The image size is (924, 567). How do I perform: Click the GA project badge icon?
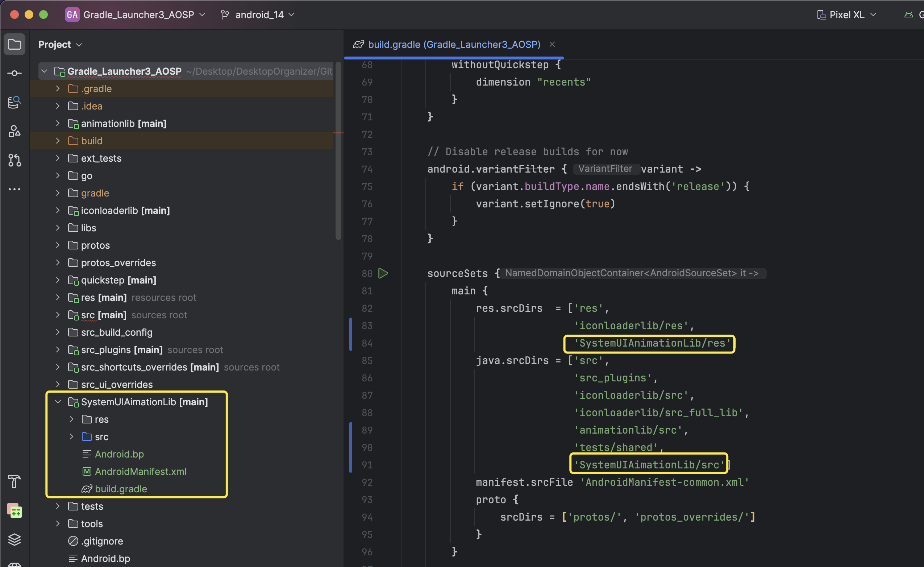coord(72,15)
